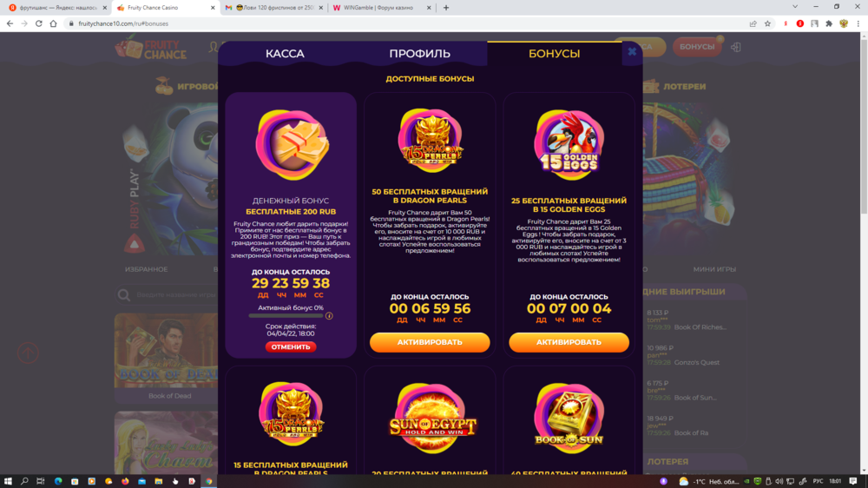This screenshot has width=868, height=488.
Task: Switch to the Касса tab
Action: (285, 54)
